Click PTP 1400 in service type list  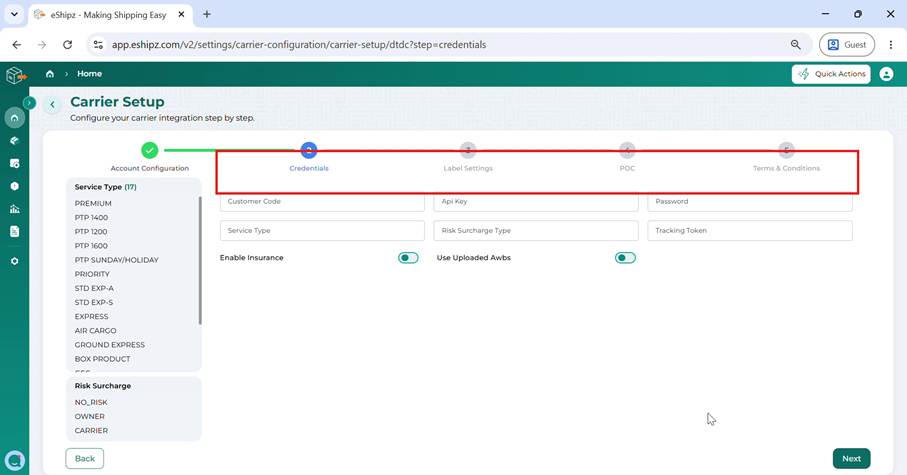coord(91,218)
